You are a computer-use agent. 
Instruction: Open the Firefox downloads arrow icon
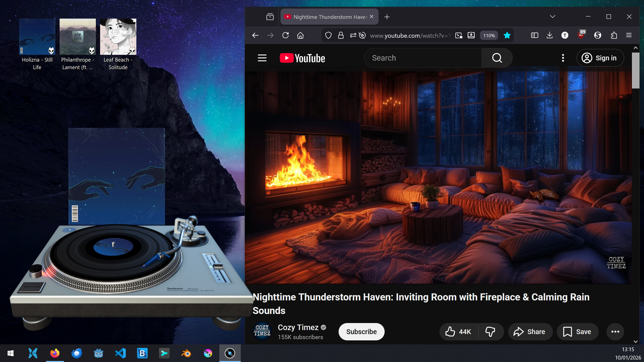[x=550, y=35]
